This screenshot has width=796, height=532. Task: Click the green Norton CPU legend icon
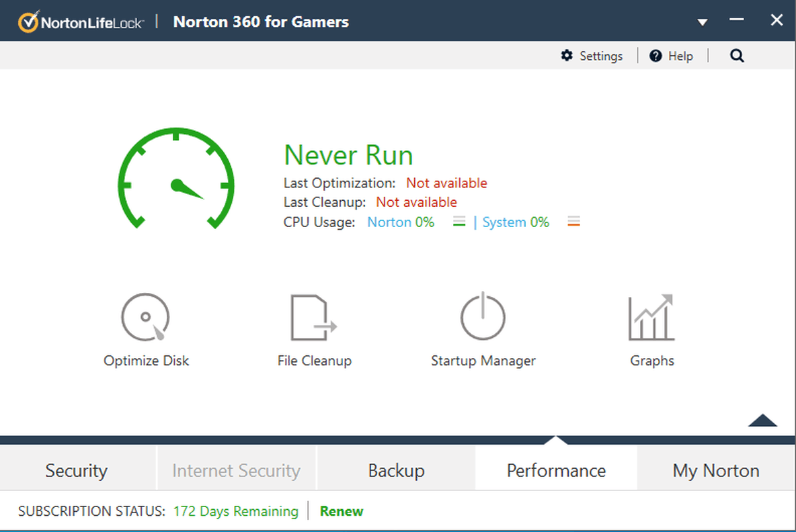[459, 222]
